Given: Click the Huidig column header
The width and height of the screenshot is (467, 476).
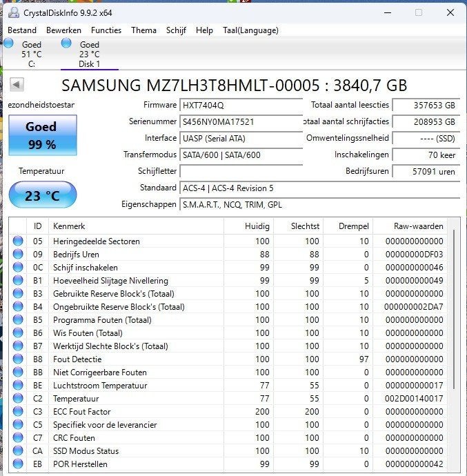Looking at the screenshot, I should 248,226.
